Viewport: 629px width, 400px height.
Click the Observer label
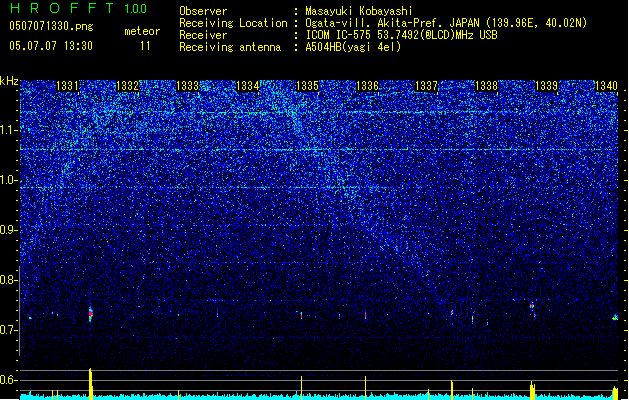203,11
